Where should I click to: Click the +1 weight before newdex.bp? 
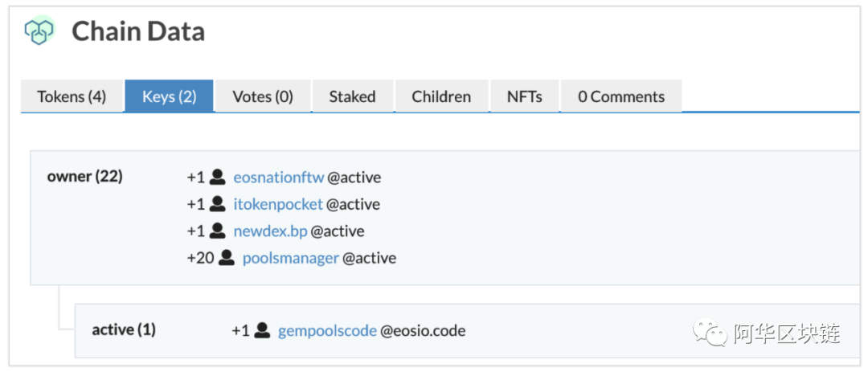point(196,231)
